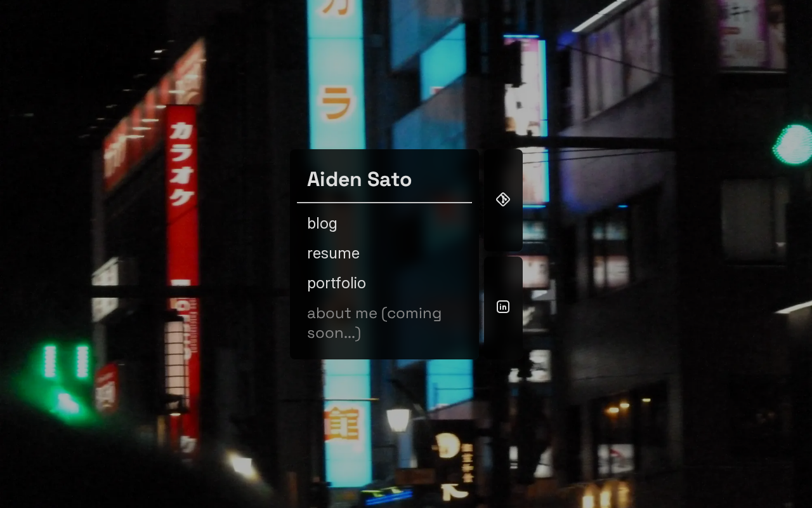The height and width of the screenshot is (508, 812).
Task: Go to the resume page
Action: [x=333, y=253]
